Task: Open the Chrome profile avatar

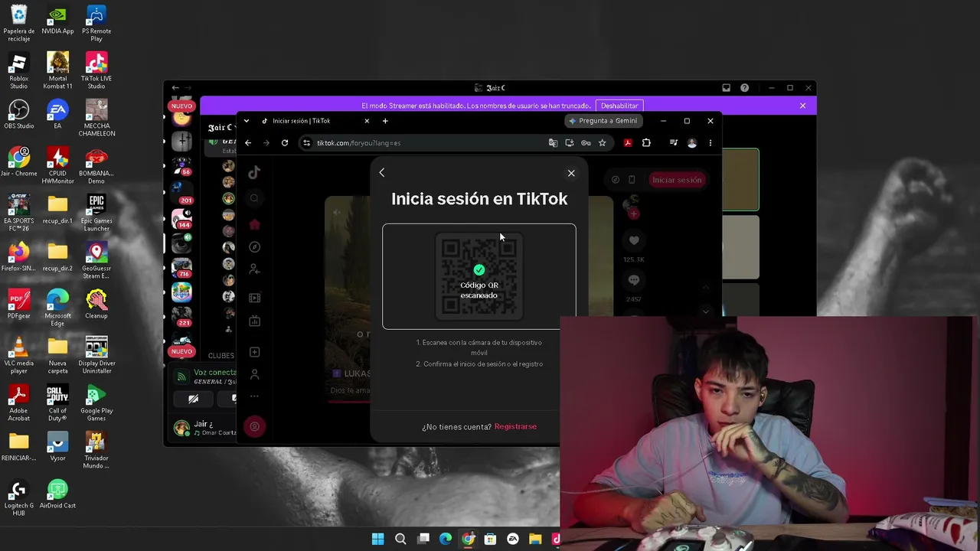Action: pyautogui.click(x=692, y=143)
